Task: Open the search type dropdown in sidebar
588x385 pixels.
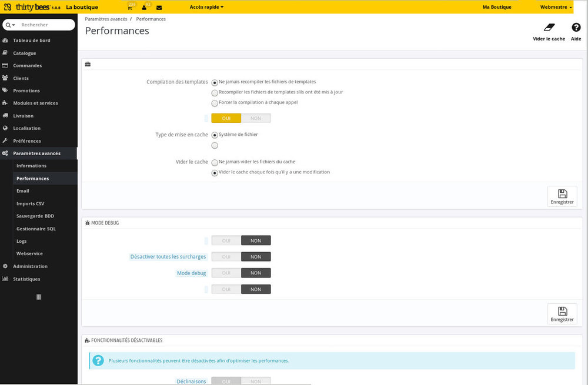Action: point(11,25)
